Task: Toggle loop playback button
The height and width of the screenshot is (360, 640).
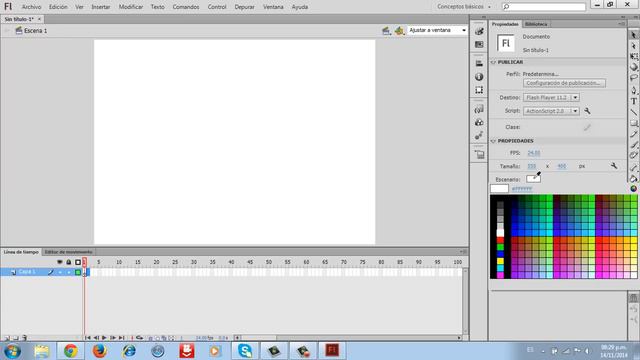Action: [140, 338]
